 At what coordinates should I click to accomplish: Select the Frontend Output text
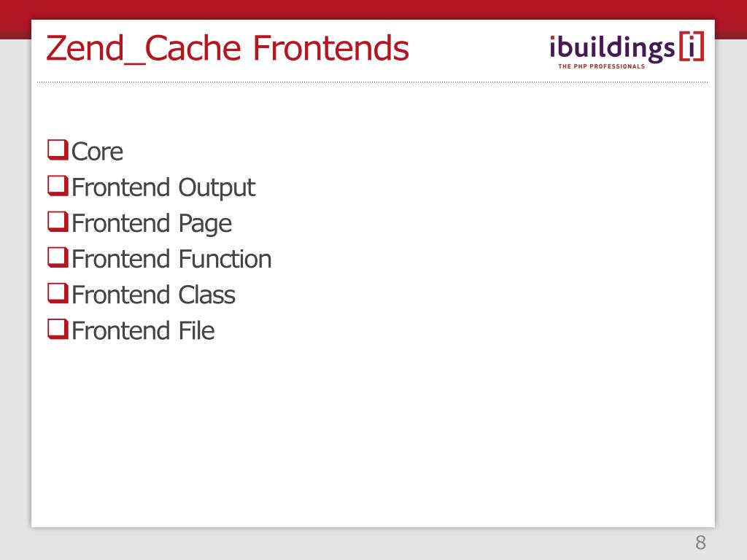163,187
